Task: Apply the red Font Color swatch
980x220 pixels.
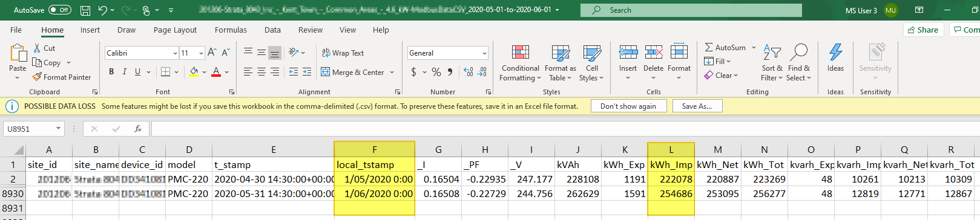Action: pos(216,72)
